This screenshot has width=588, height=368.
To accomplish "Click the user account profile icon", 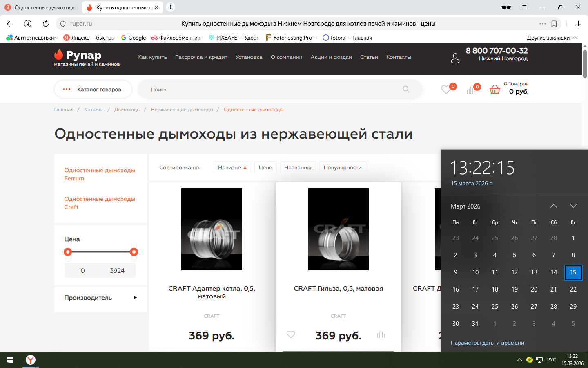I will coord(455,58).
